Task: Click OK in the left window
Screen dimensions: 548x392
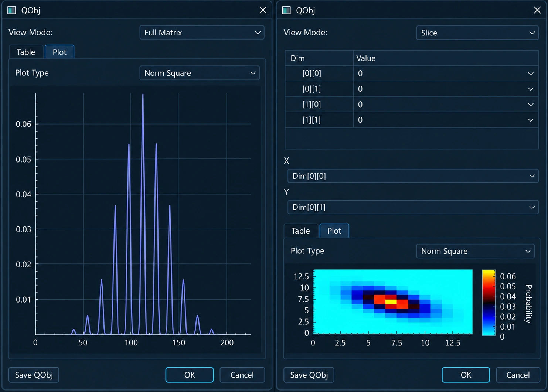Action: 190,375
